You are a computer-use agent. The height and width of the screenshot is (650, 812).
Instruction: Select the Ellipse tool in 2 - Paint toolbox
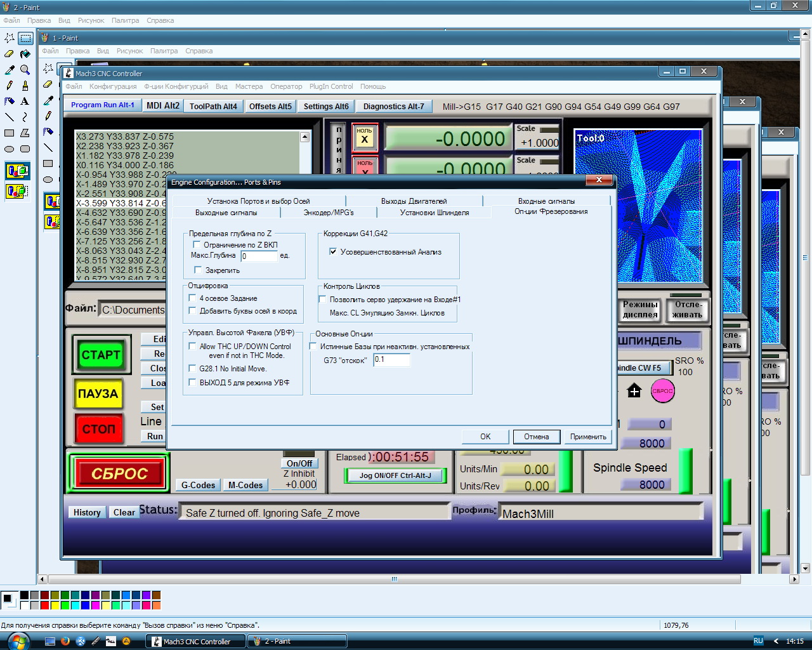[x=10, y=149]
